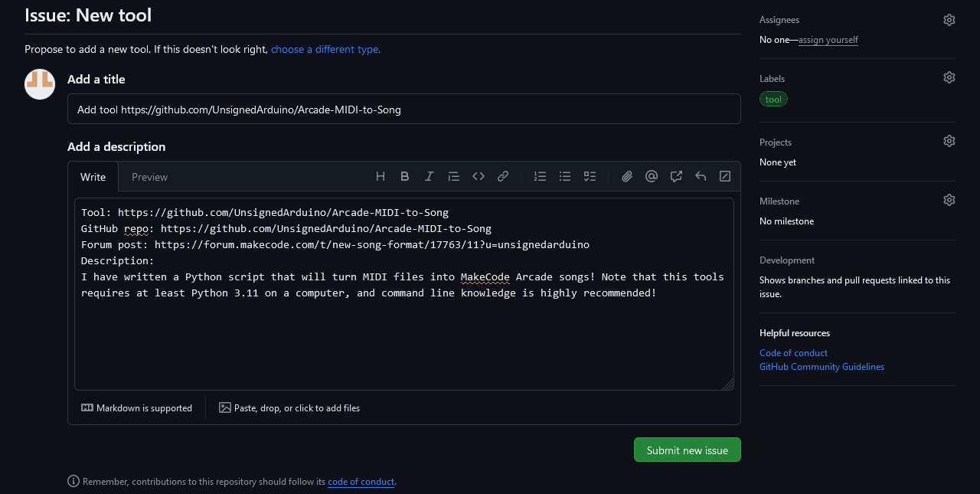
Task: Add a task list from the toolbar
Action: (590, 176)
